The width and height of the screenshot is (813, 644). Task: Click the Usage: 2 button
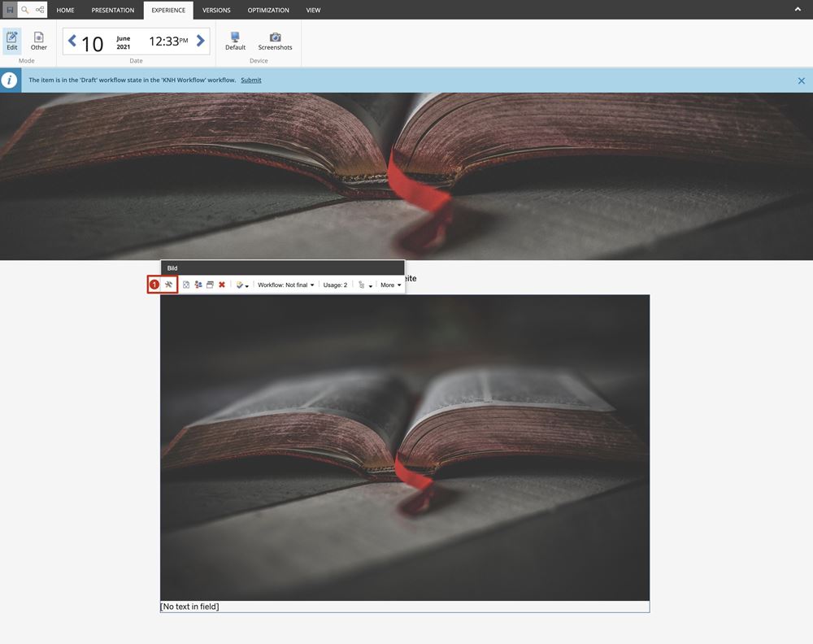(x=335, y=285)
